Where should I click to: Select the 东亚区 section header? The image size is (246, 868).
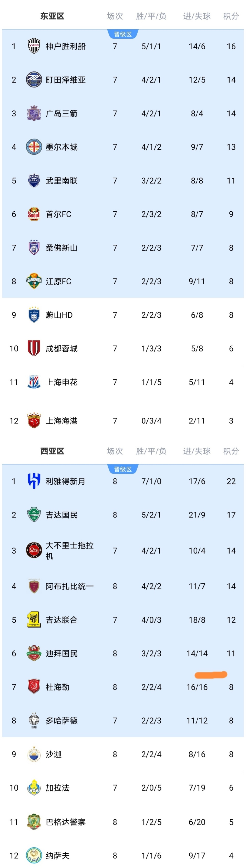pyautogui.click(x=52, y=16)
